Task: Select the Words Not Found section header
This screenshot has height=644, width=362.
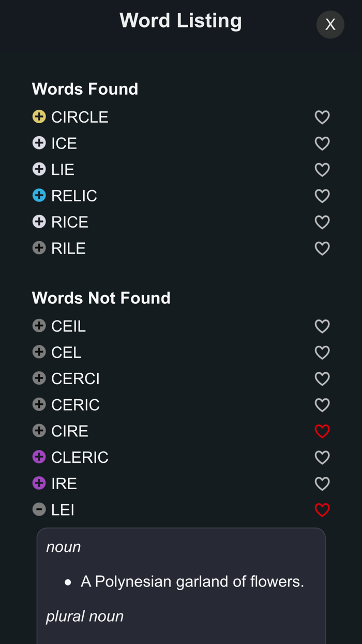Action: click(101, 298)
